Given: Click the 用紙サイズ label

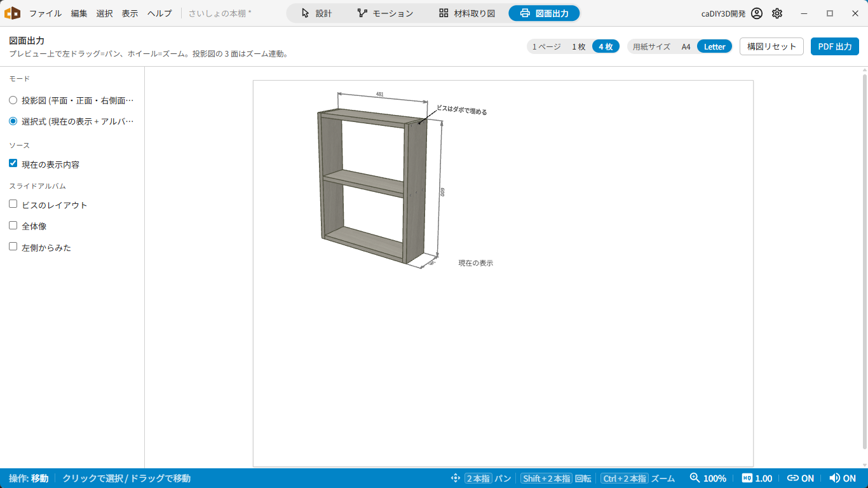Looking at the screenshot, I should 651,46.
